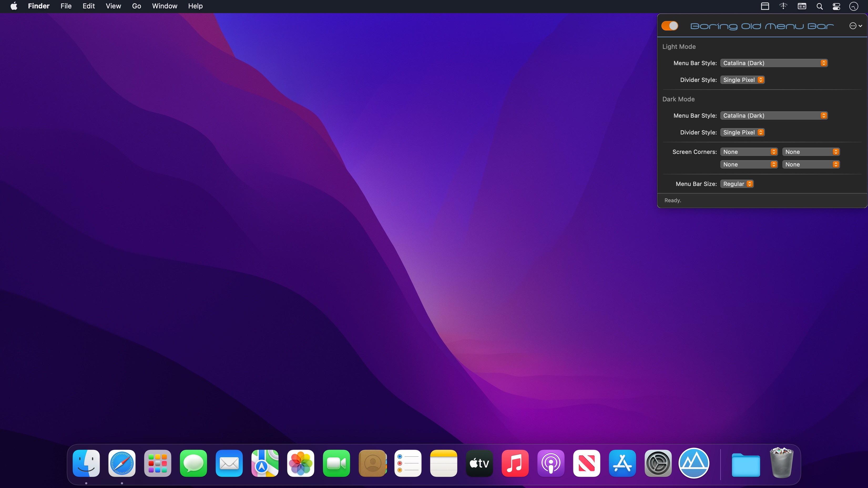Click the "Divider Style:" label under Dark Mode

[x=698, y=132]
